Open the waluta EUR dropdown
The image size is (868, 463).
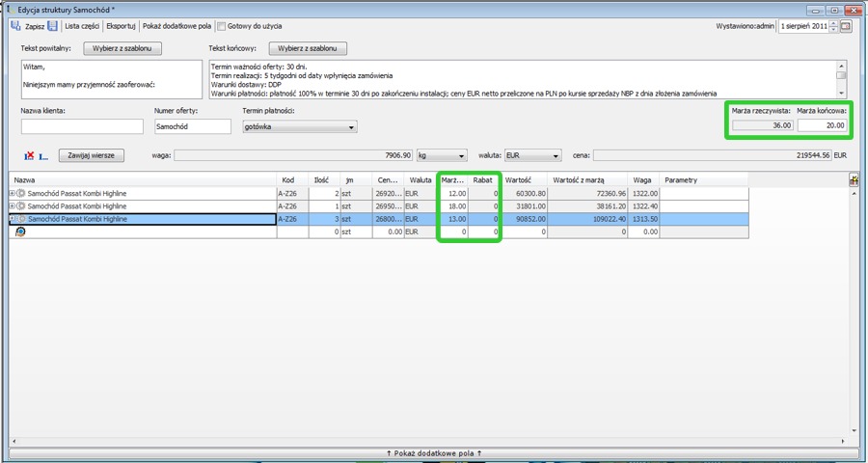tap(533, 155)
